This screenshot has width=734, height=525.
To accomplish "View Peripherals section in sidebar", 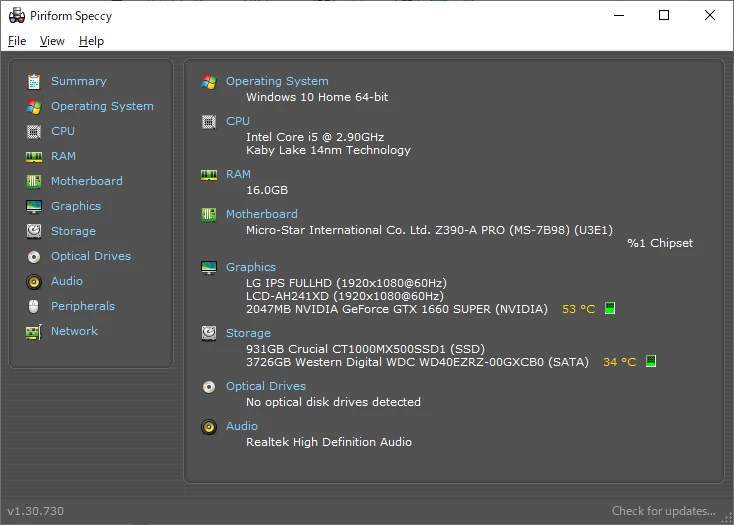I will [83, 306].
